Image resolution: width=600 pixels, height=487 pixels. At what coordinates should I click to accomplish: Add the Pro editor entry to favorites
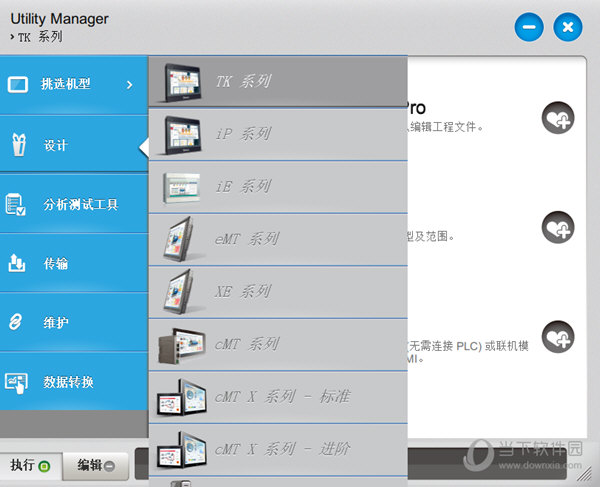tap(558, 118)
